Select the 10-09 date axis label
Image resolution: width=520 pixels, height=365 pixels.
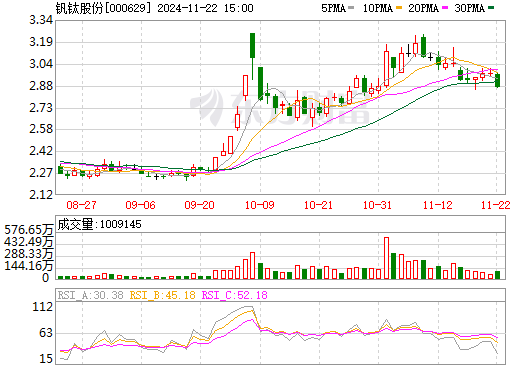(x=260, y=205)
